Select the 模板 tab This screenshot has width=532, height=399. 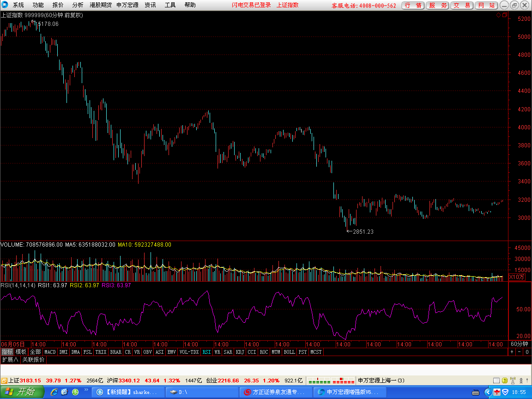(21, 352)
